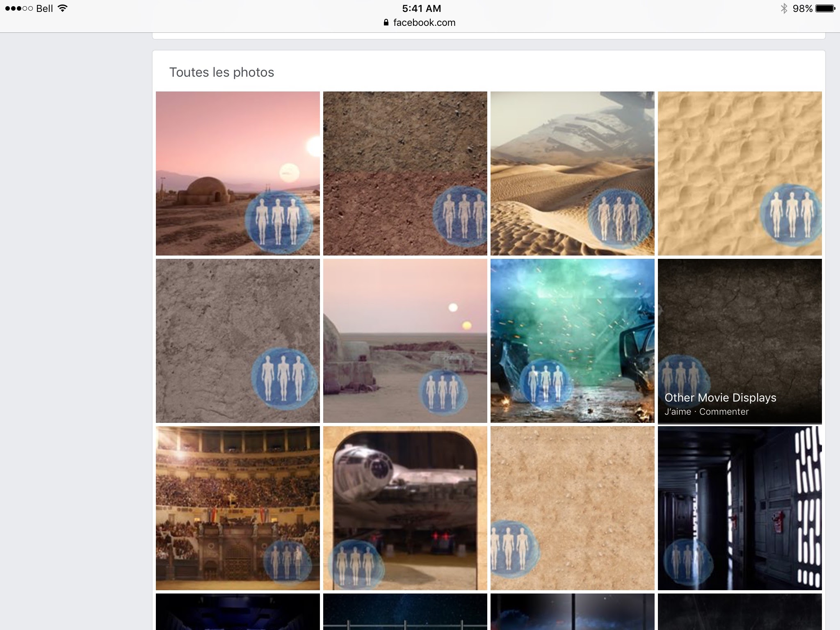The image size is (840, 630).
Task: Open the Tatooine dome hut sunset photo
Action: point(238,173)
